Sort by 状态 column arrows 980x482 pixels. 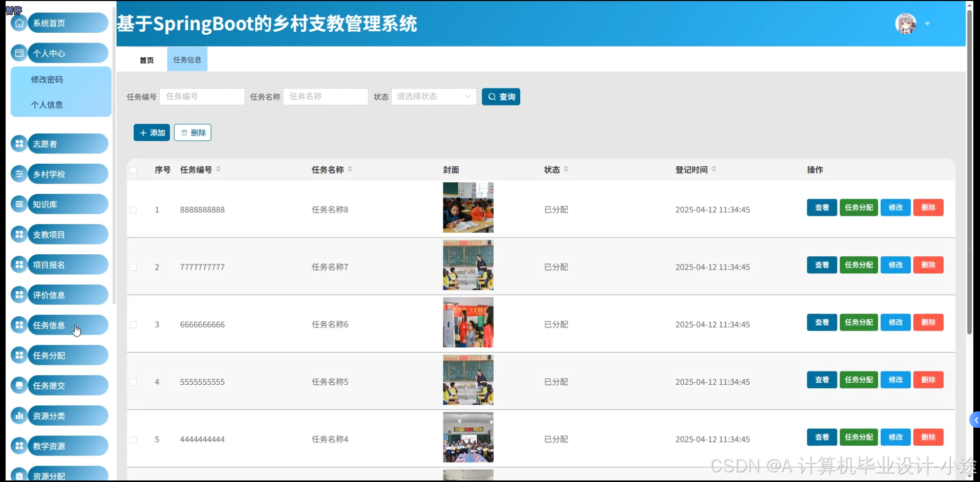566,169
